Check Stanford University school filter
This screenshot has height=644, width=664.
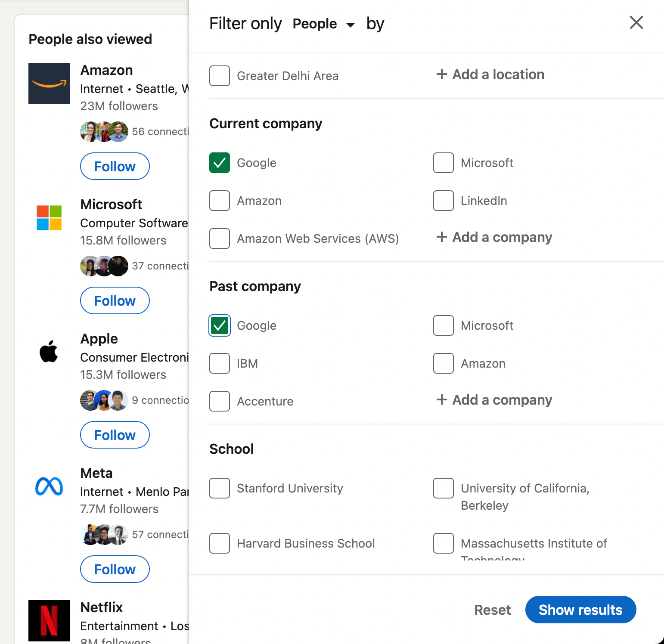220,488
